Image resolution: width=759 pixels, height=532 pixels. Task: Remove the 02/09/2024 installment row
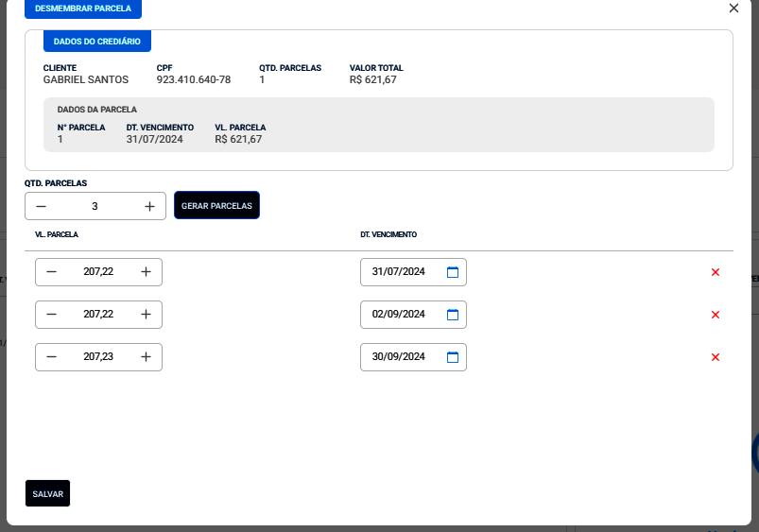coord(716,315)
